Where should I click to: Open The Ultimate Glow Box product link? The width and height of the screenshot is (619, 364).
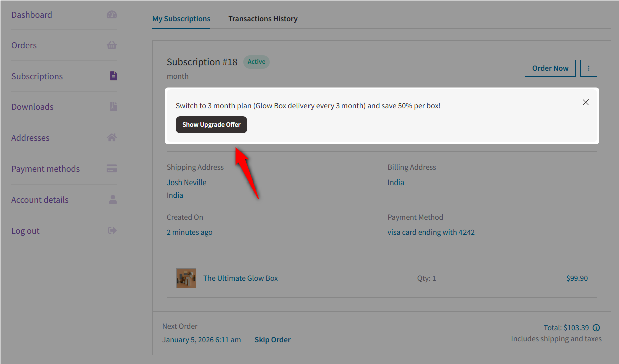pos(240,278)
